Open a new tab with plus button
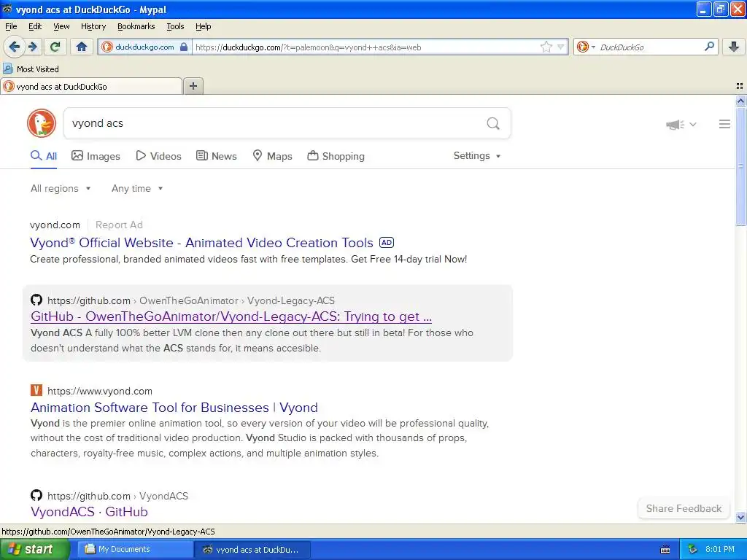This screenshot has width=747, height=560. (193, 86)
